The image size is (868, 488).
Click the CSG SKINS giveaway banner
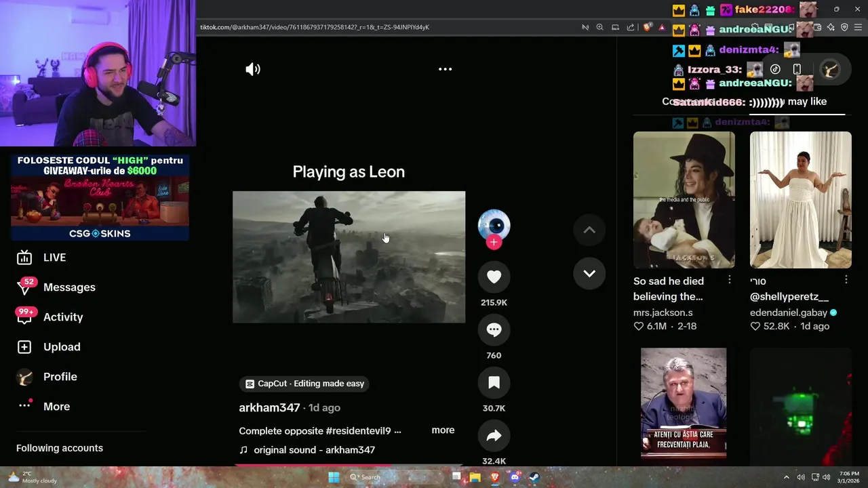click(100, 197)
